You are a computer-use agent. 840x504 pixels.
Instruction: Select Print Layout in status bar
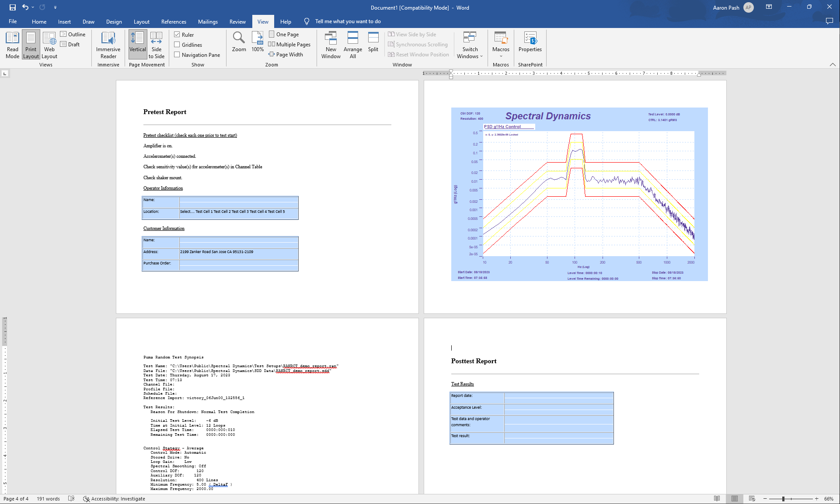[x=735, y=499]
